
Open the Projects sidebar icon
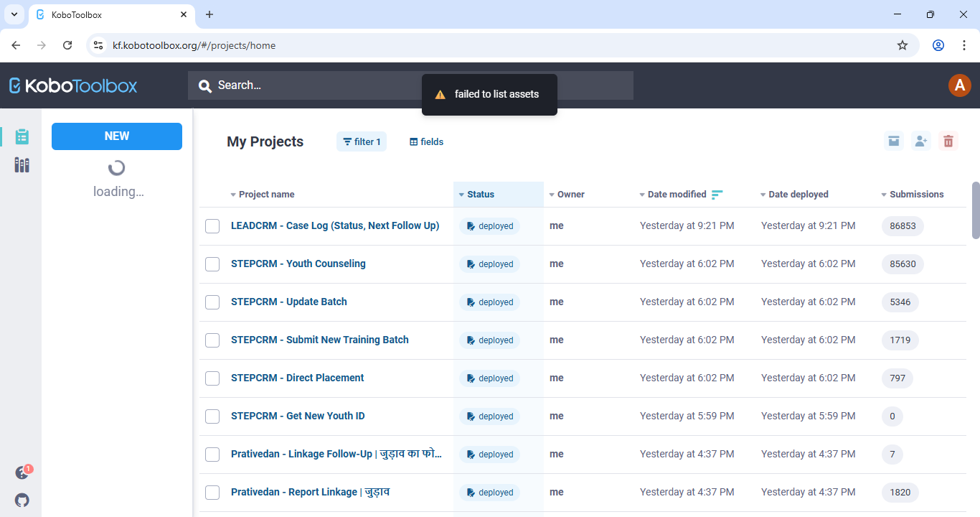[x=22, y=136]
